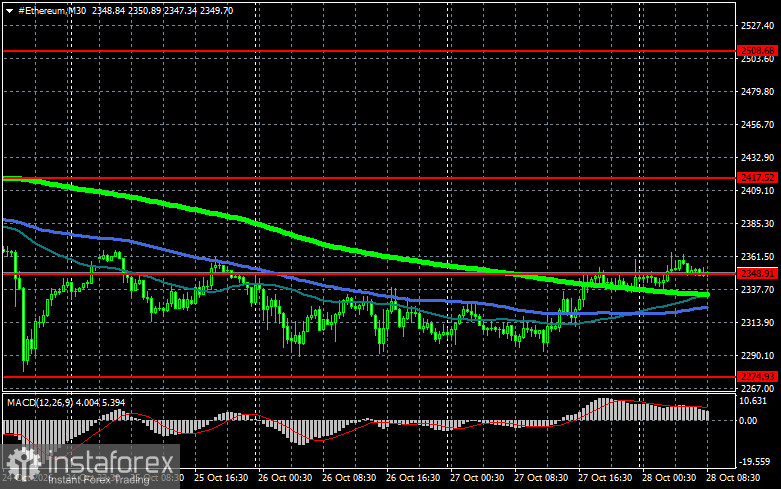The width and height of the screenshot is (781, 489).
Task: Click the 2527.40 price axis label
Action: (758, 25)
